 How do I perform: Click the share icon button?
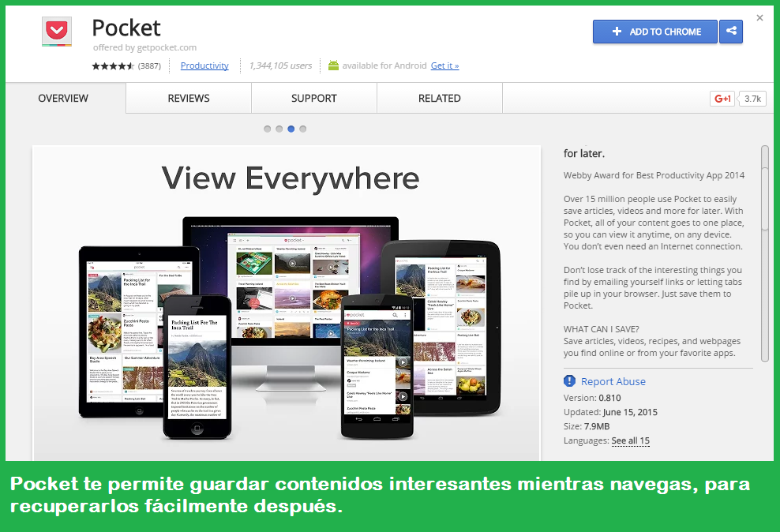pos(731,32)
